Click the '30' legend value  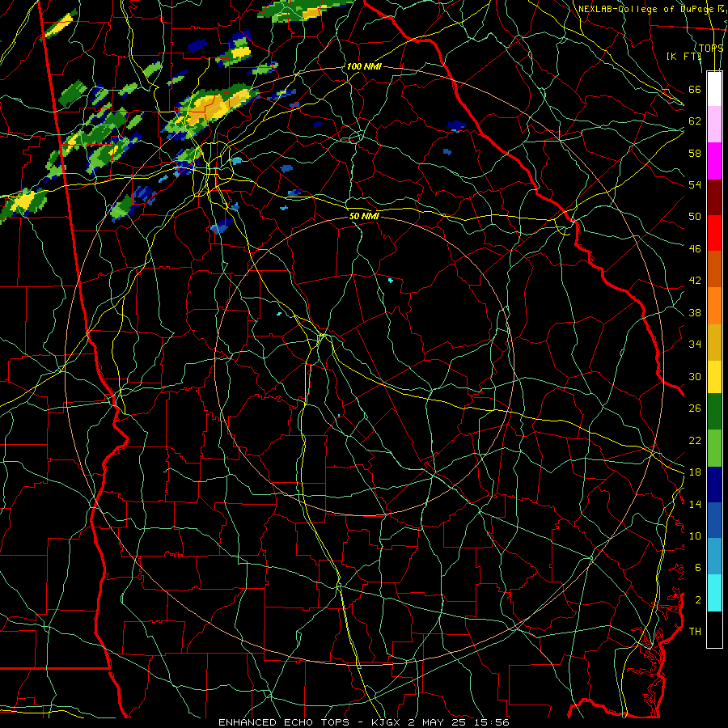click(x=695, y=376)
